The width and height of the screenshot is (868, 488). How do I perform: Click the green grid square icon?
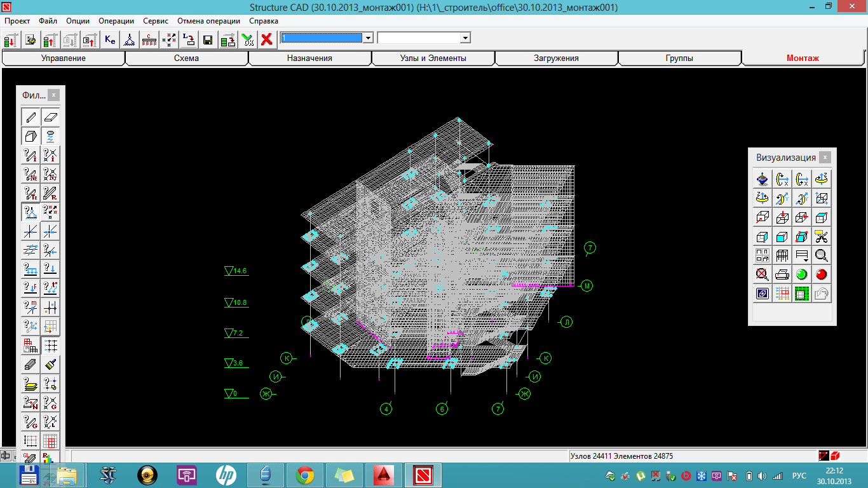point(802,294)
